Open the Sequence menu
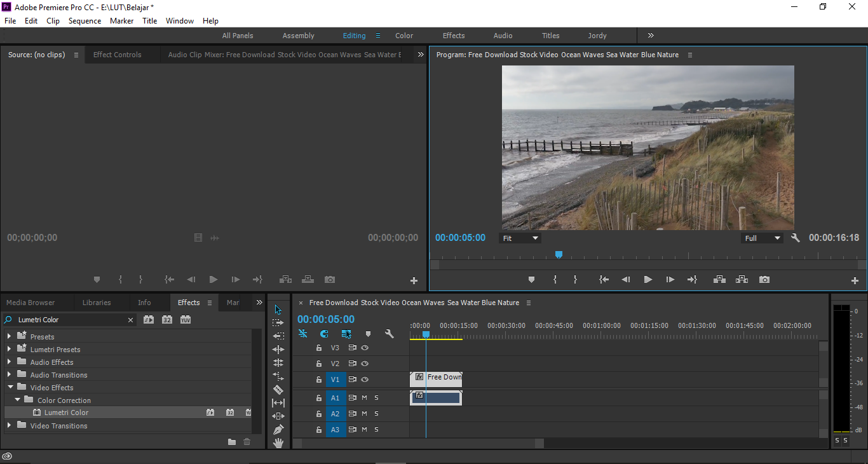868x464 pixels. tap(85, 21)
